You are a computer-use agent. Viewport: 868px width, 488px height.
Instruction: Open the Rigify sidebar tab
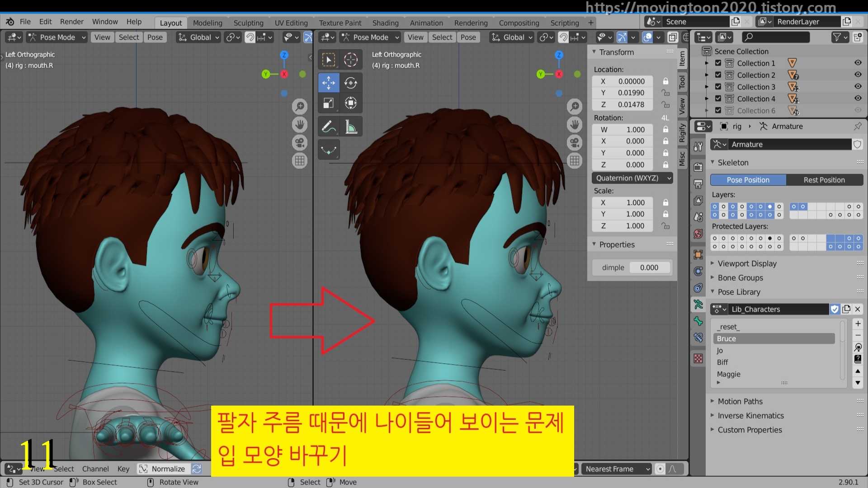682,132
